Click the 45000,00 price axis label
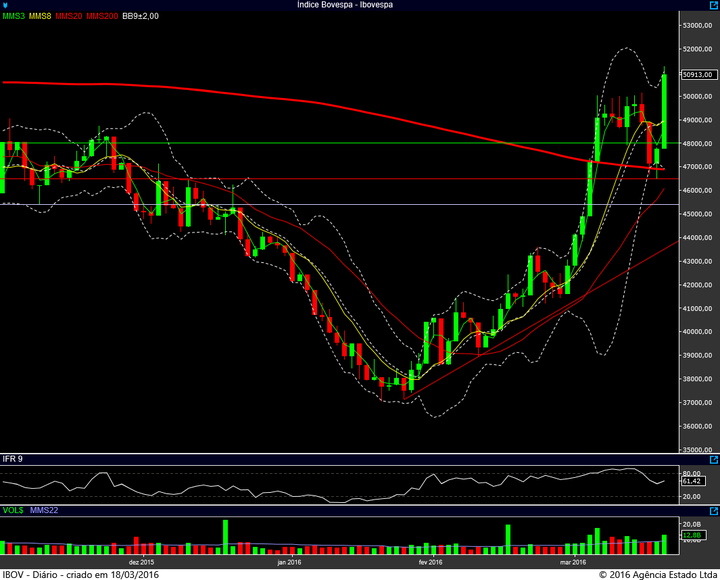 pyautogui.click(x=698, y=214)
